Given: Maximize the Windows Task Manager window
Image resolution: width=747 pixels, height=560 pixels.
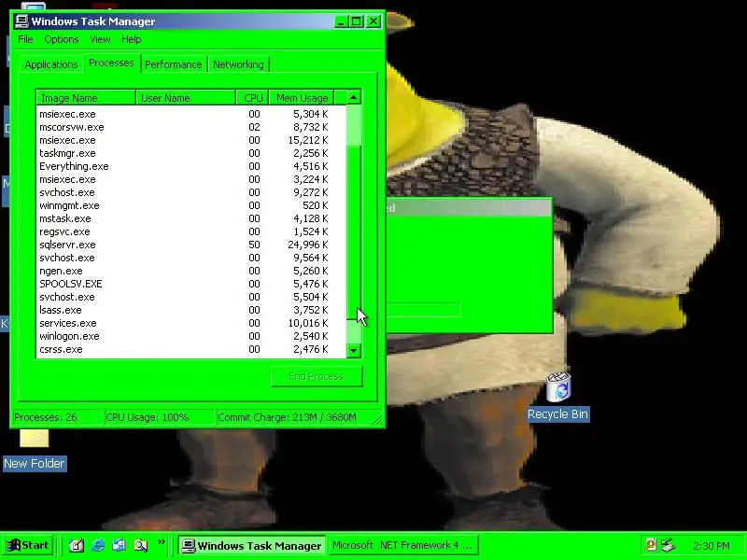Looking at the screenshot, I should 357,21.
